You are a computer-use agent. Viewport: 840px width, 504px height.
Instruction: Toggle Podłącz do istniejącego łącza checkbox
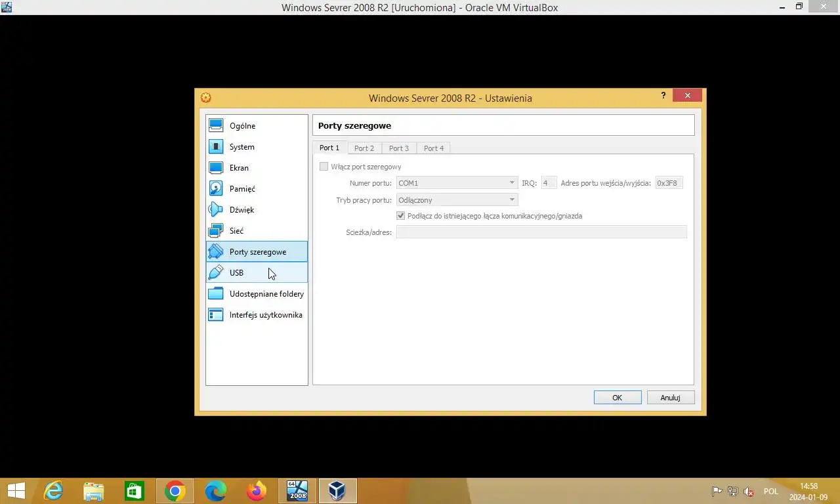[x=401, y=216]
